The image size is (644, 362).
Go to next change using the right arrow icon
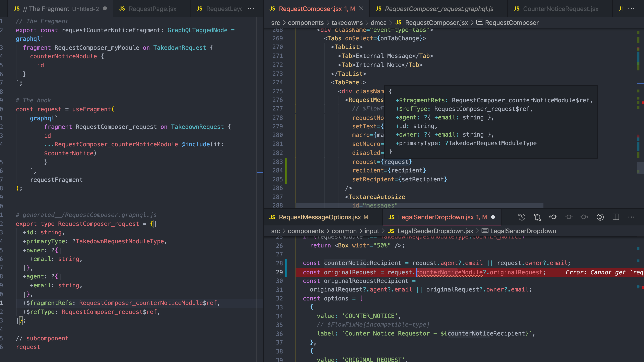[x=585, y=217]
